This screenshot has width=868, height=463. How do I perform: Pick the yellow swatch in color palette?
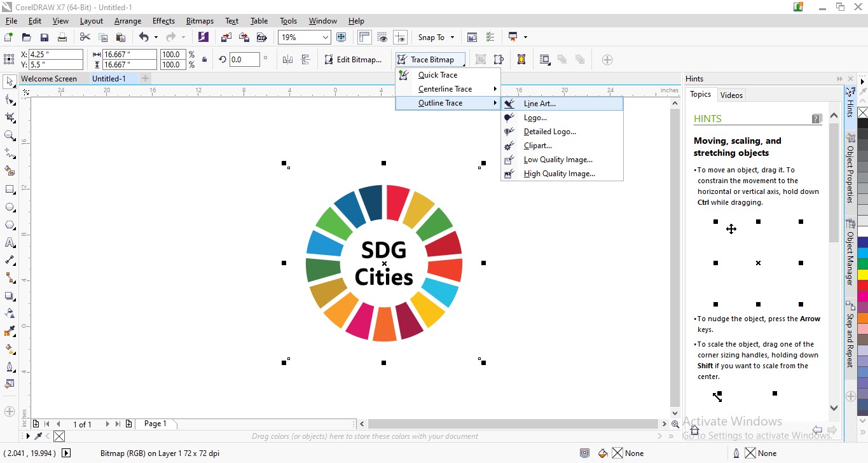point(862,275)
